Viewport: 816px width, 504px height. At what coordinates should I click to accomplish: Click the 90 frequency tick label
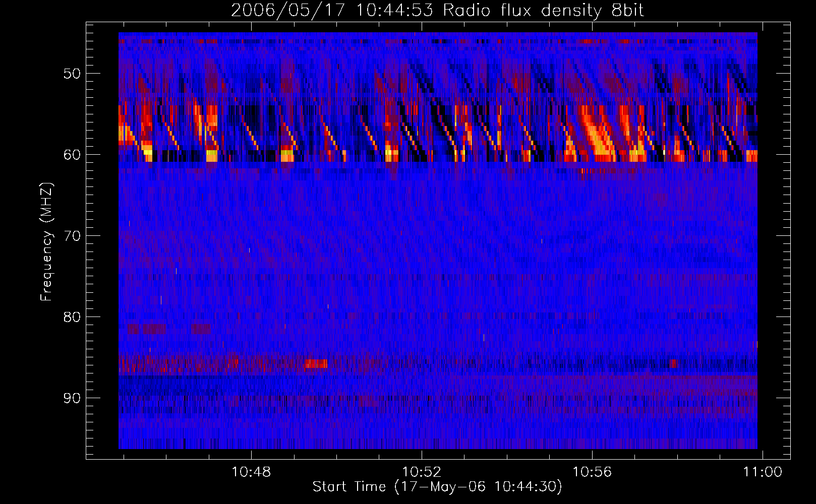pyautogui.click(x=72, y=398)
